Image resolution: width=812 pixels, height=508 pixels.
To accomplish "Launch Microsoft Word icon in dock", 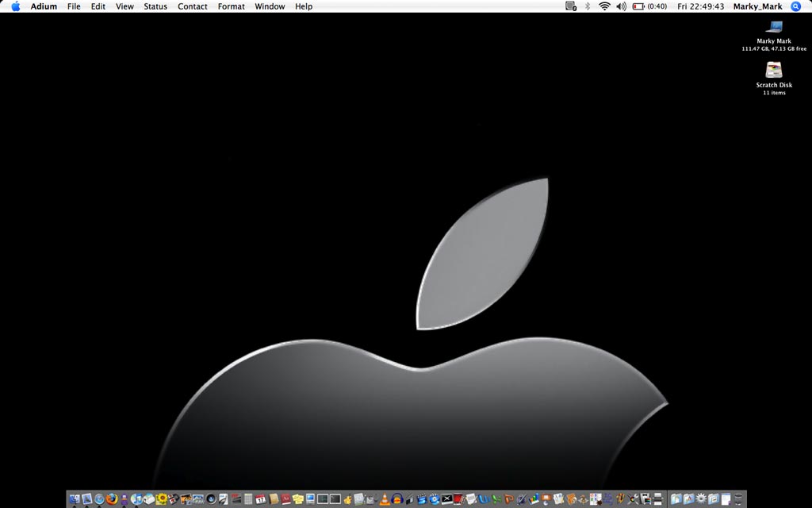I will click(x=485, y=500).
